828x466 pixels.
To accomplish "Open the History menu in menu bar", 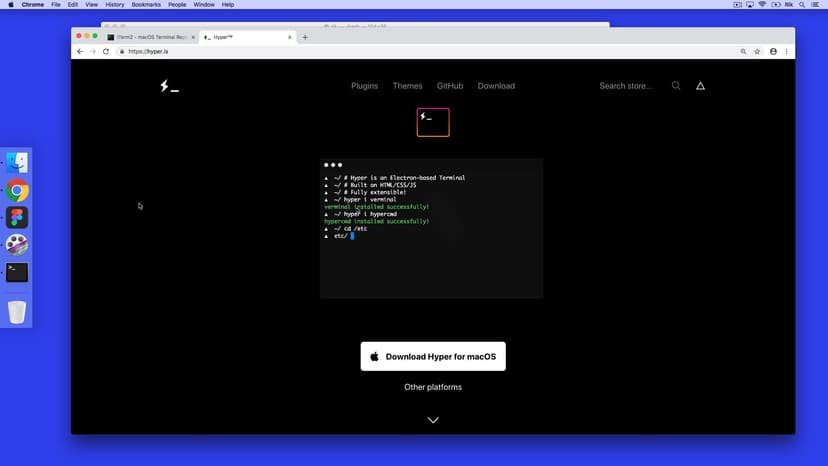I will tap(113, 5).
